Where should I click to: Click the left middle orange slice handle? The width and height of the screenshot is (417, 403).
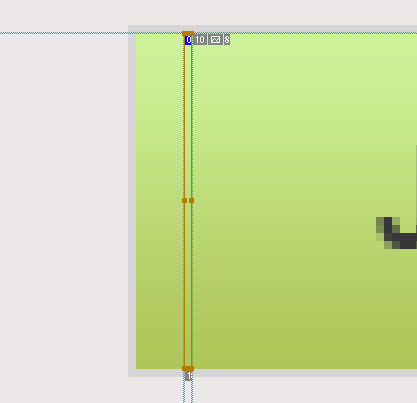click(184, 200)
